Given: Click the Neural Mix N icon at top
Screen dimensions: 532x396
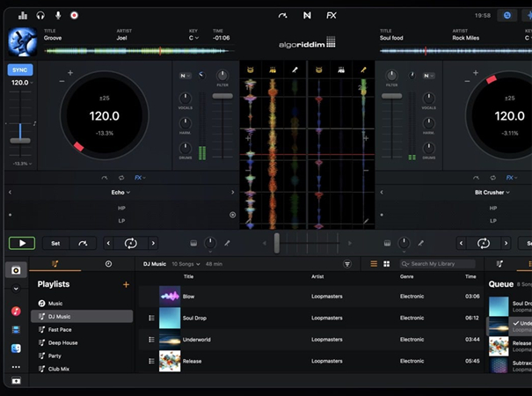Looking at the screenshot, I should [307, 15].
